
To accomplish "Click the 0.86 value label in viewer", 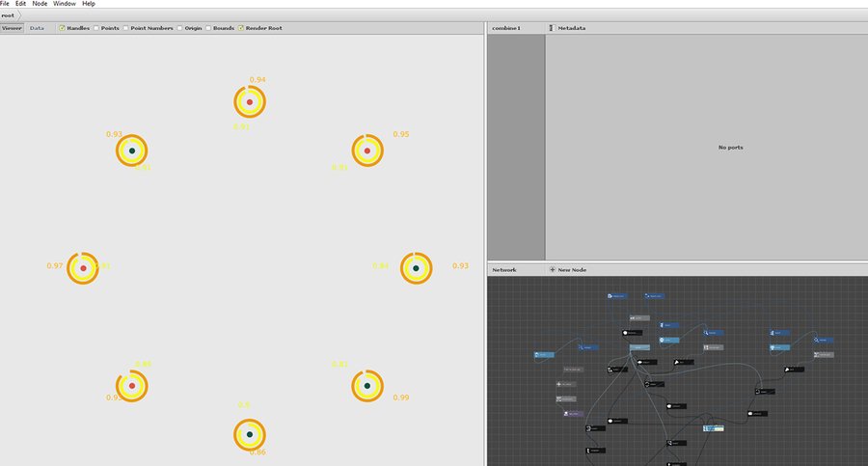I will [x=258, y=452].
